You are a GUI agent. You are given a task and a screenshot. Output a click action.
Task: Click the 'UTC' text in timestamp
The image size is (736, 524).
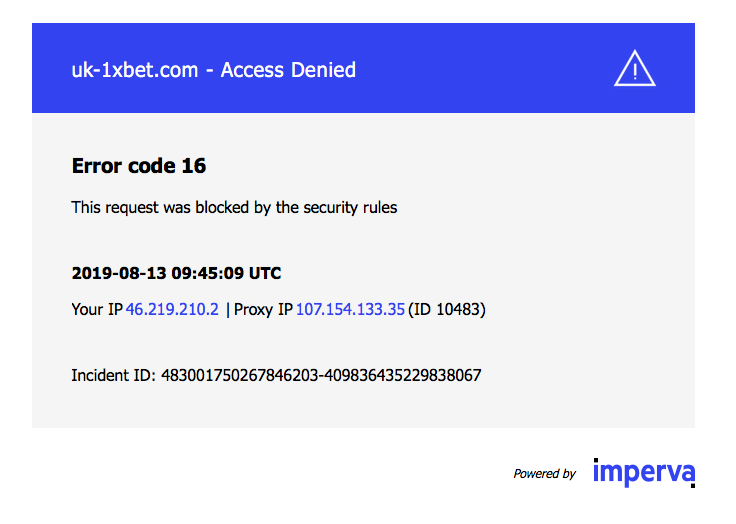[265, 273]
